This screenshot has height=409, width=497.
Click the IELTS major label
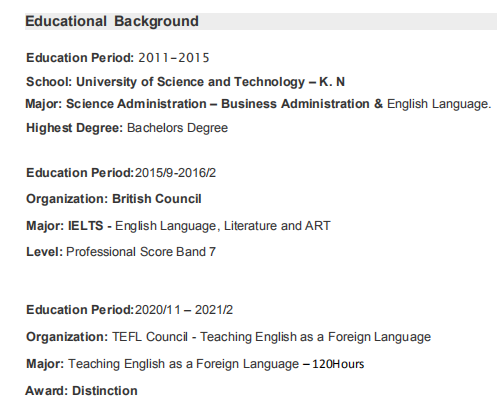coord(86,226)
